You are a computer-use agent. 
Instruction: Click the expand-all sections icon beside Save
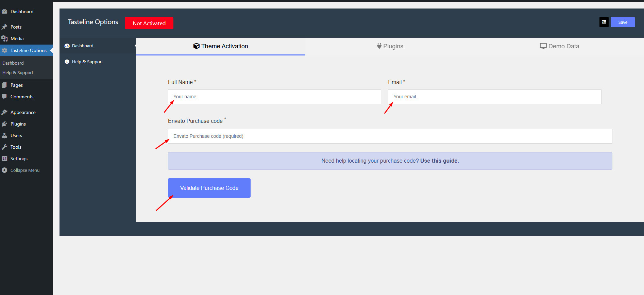604,22
